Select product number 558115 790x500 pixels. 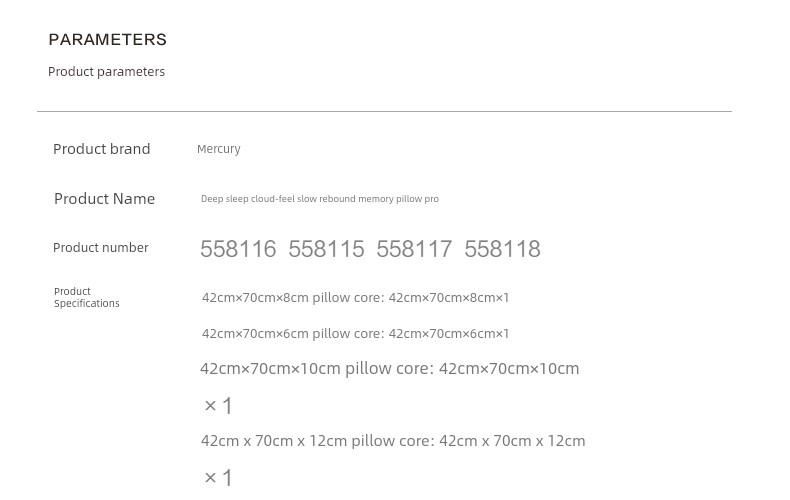pos(326,249)
